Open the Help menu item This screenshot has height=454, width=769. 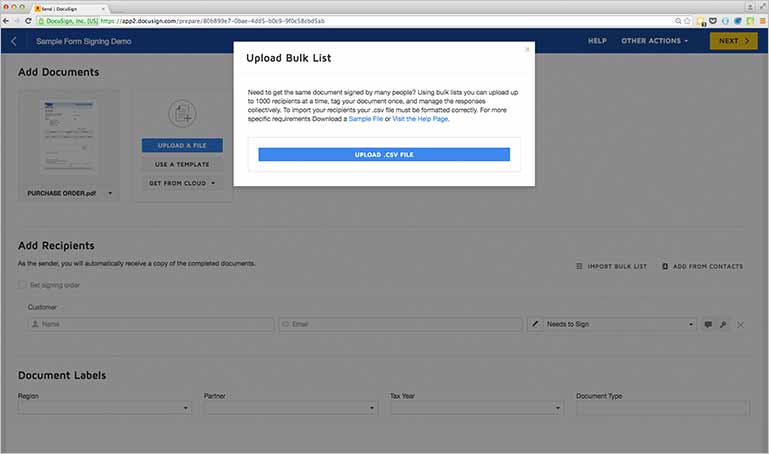point(597,41)
